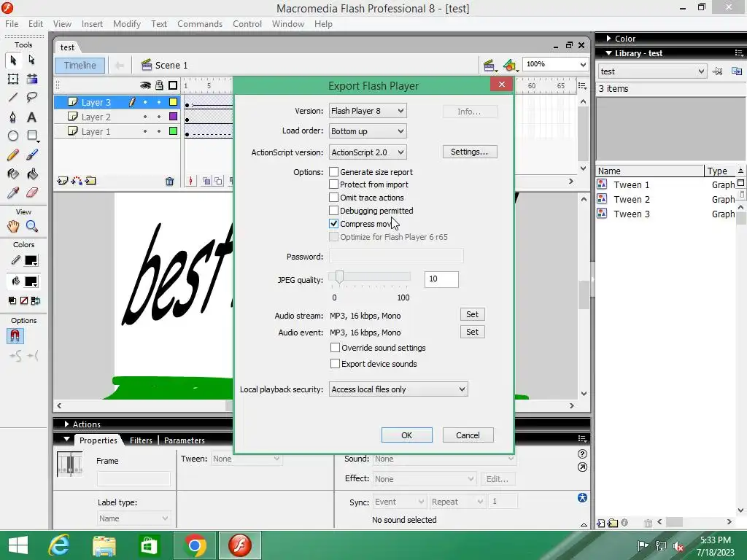Viewport: 747px width, 560px height.
Task: Open the Load order dropdown
Action: click(x=368, y=131)
